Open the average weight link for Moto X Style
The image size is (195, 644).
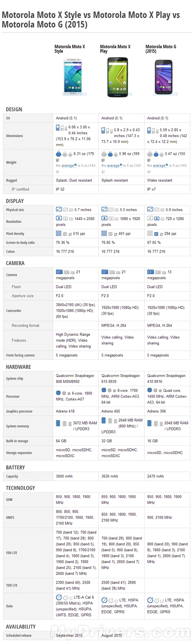(68, 166)
